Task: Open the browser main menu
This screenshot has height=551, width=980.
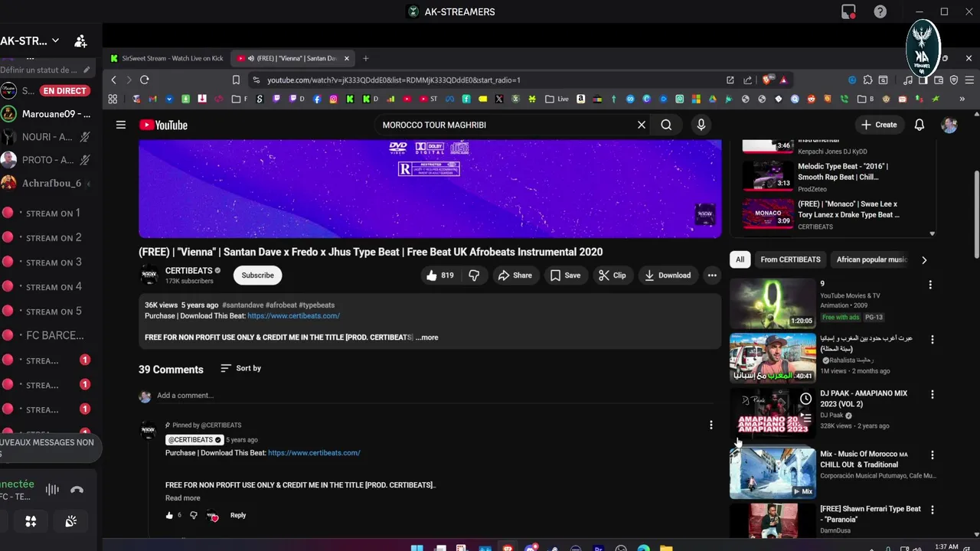Action: click(969, 80)
